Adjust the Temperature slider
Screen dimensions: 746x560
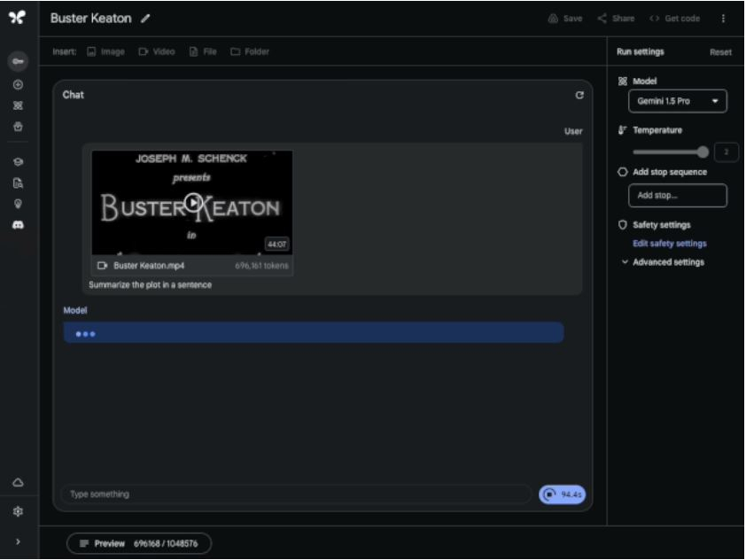pyautogui.click(x=671, y=152)
